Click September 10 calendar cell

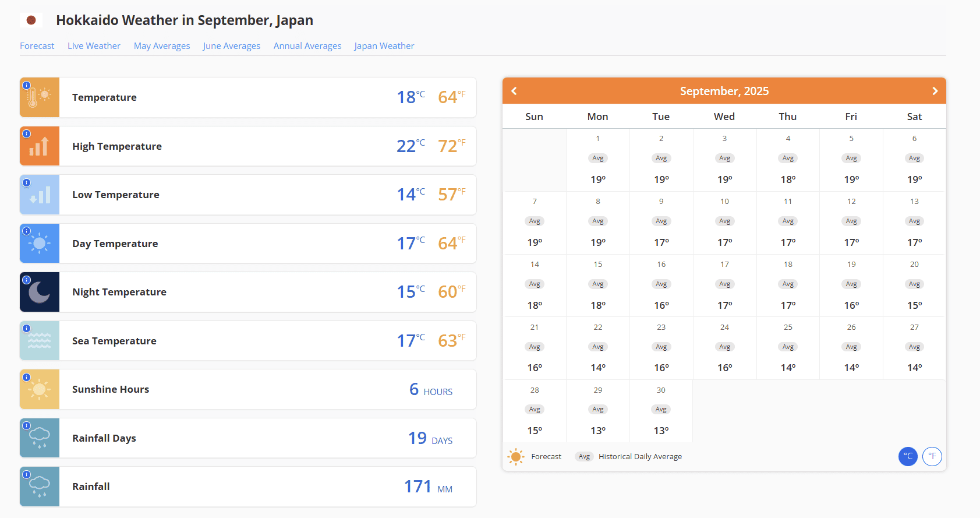pyautogui.click(x=724, y=223)
